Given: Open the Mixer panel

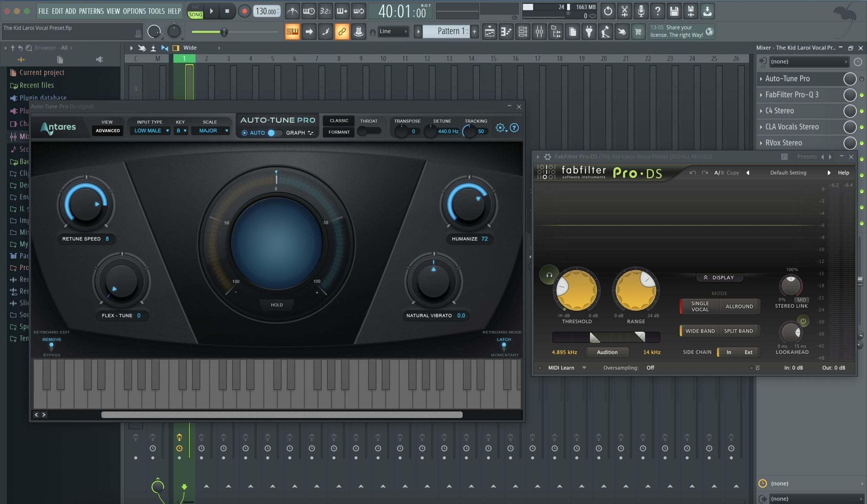Looking at the screenshot, I should click(x=540, y=31).
